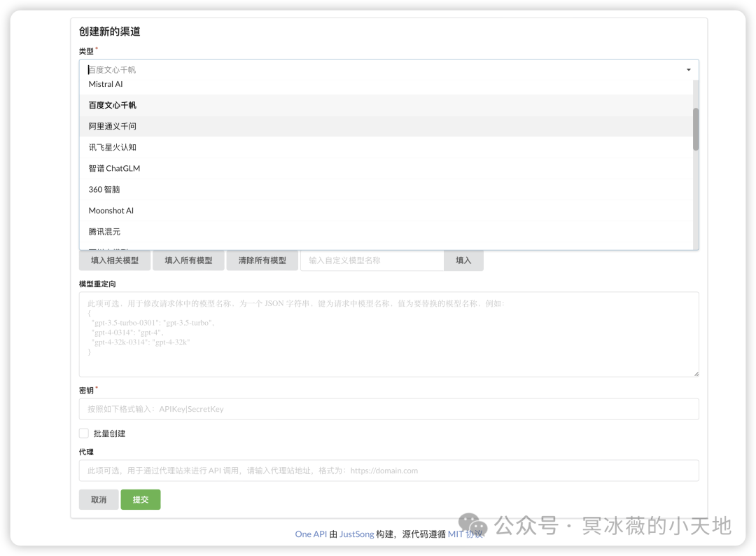756x556 pixels.
Task: Click 清除所有模型 button
Action: [262, 260]
